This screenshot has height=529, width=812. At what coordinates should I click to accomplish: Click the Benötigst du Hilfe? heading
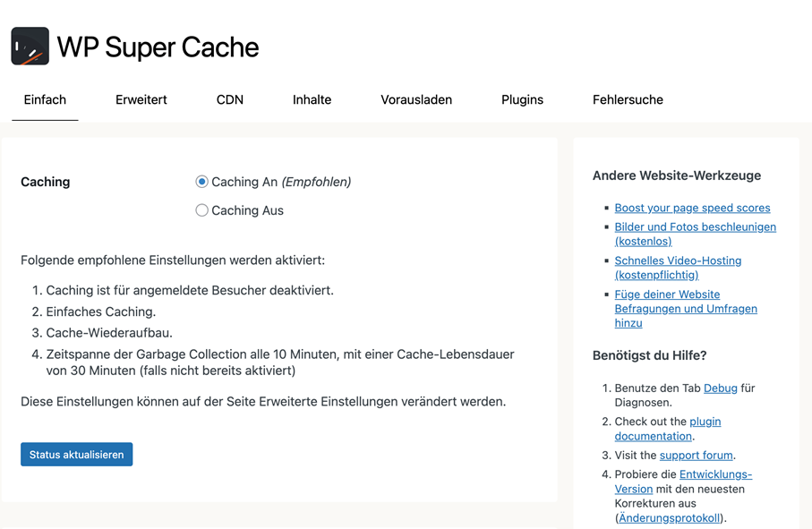649,355
